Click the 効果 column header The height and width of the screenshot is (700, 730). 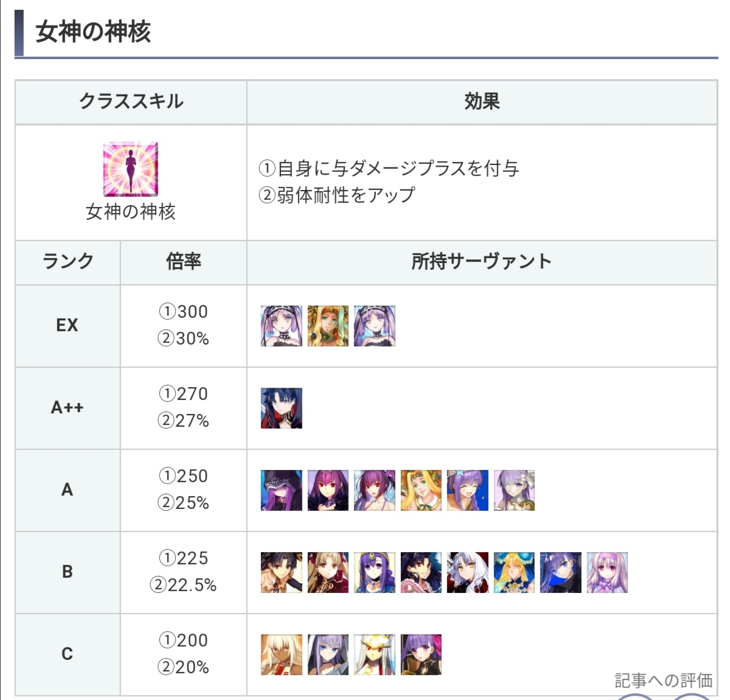click(482, 102)
